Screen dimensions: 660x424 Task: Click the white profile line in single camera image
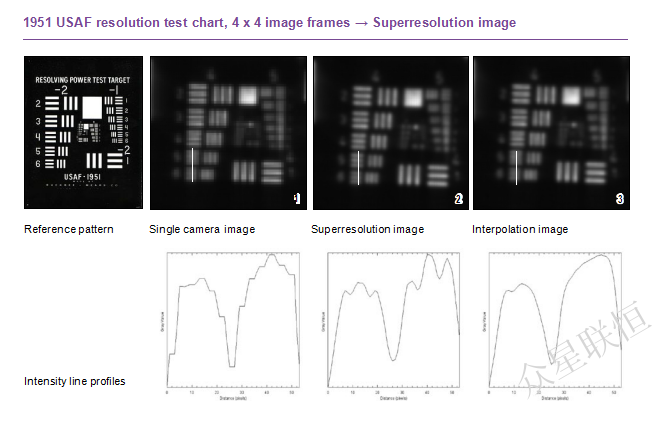click(192, 165)
